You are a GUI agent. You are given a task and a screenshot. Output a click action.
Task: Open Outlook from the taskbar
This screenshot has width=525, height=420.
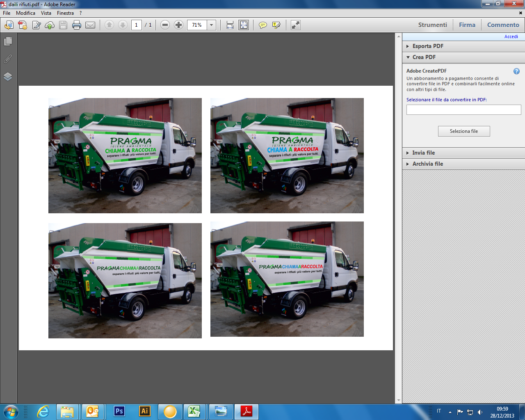[93, 411]
